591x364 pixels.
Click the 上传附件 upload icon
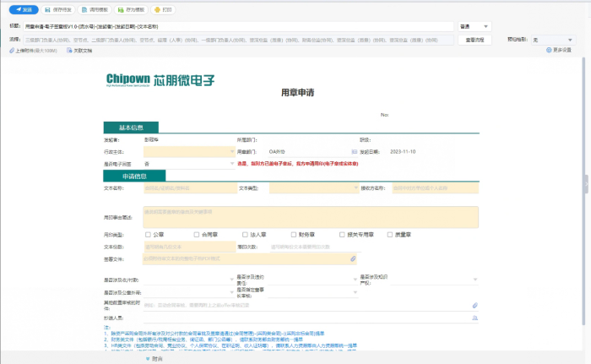point(13,51)
